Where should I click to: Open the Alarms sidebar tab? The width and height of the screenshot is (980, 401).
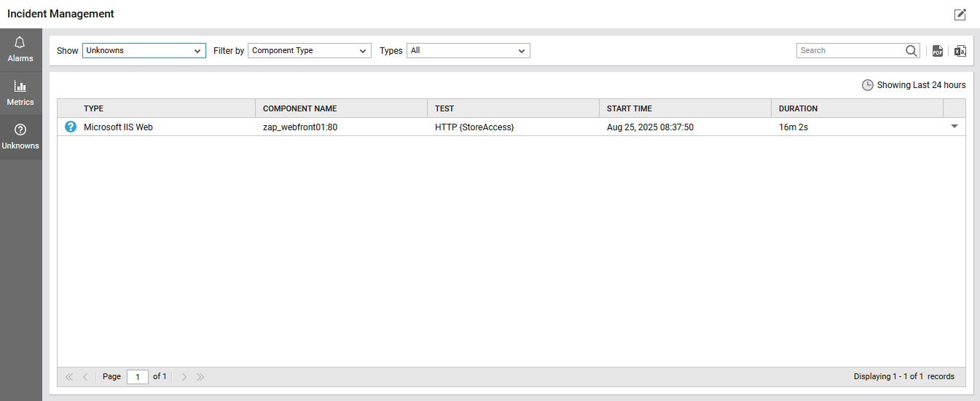point(20,49)
